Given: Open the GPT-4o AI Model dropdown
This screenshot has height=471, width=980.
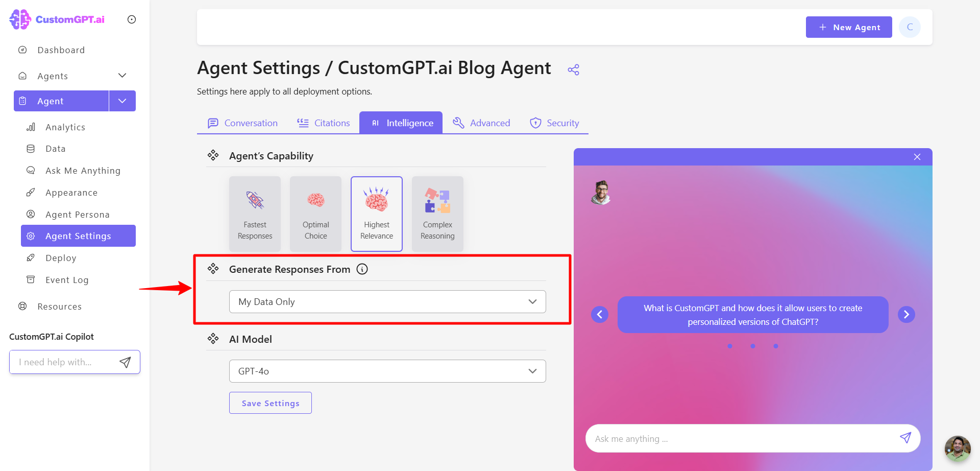Looking at the screenshot, I should point(387,371).
